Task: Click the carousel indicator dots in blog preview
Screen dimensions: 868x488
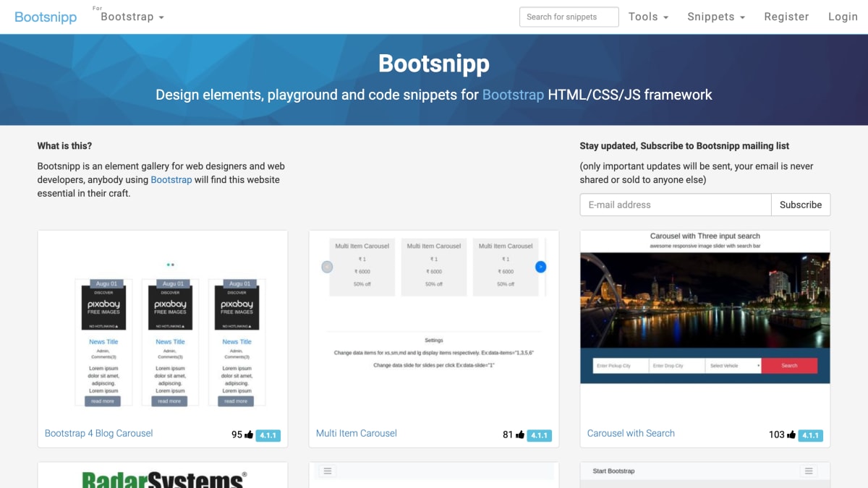Action: (x=170, y=265)
